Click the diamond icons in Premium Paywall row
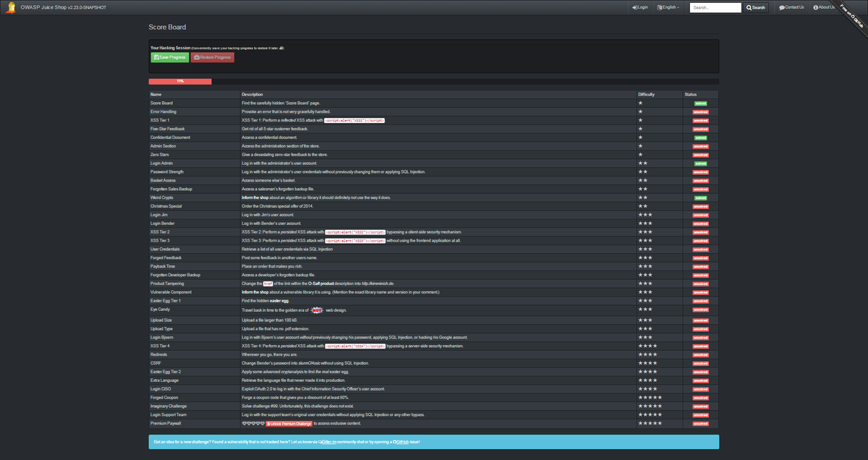Screen dimensions: 868x460 coord(253,423)
